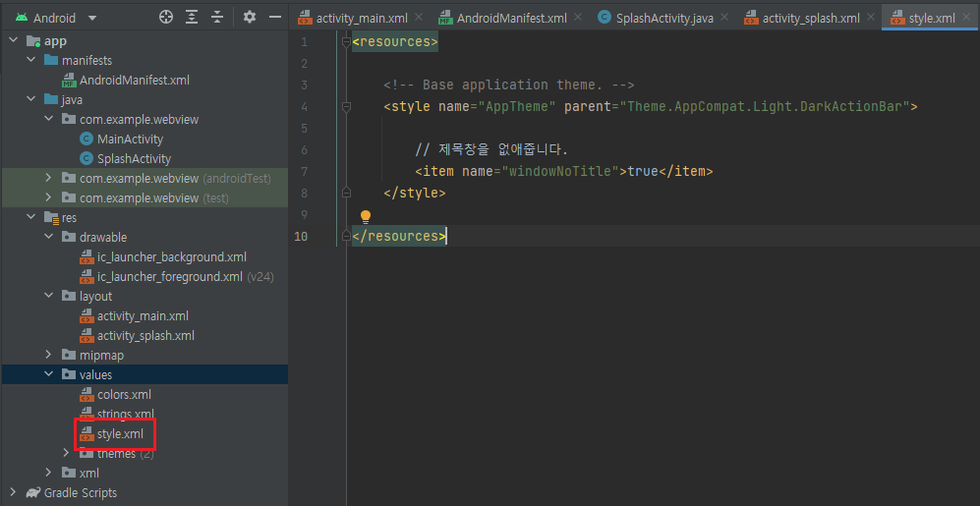This screenshot has height=506, width=980.
Task: Click the manifests folder icon
Action: 51,61
